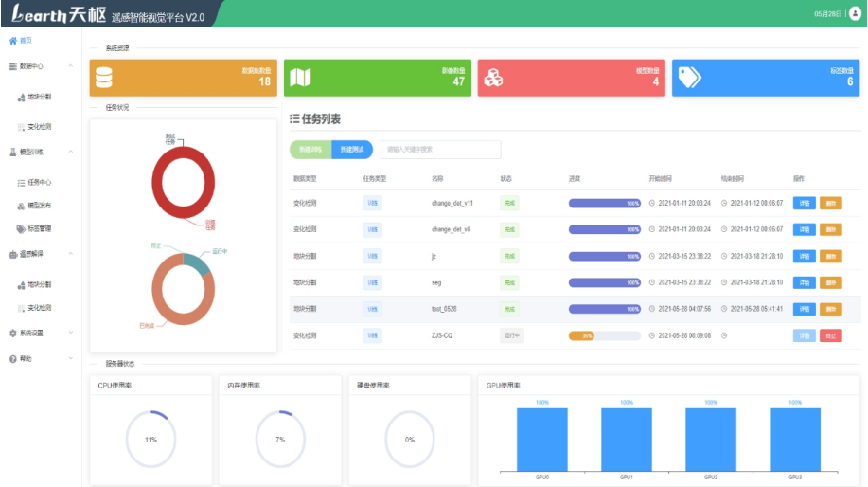
Task: Click end-time clock icon for test_0528
Action: point(724,309)
